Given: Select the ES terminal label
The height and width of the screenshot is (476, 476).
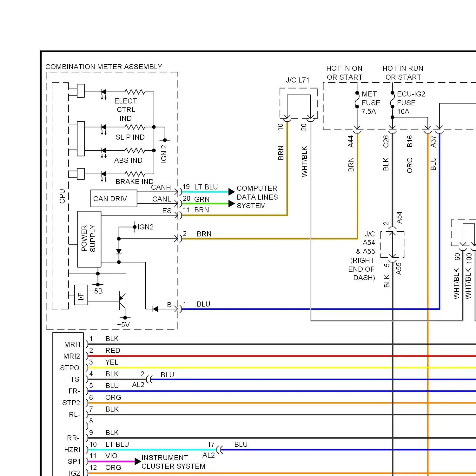Looking at the screenshot, I should (167, 211).
